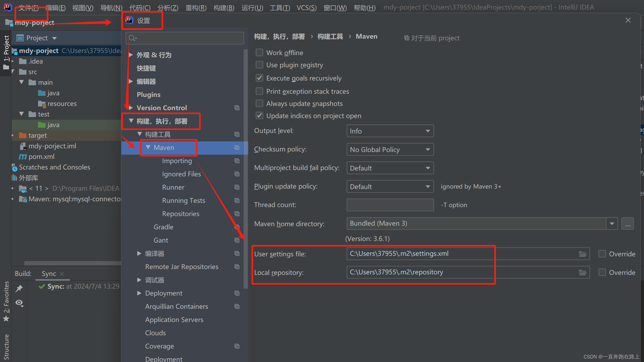Click the Version Control section icon
This screenshot has height=362, width=644.
click(x=236, y=108)
